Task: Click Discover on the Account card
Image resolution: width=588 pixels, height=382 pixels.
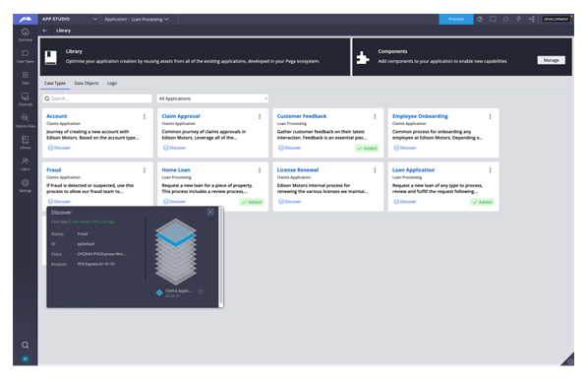Action: [59, 148]
